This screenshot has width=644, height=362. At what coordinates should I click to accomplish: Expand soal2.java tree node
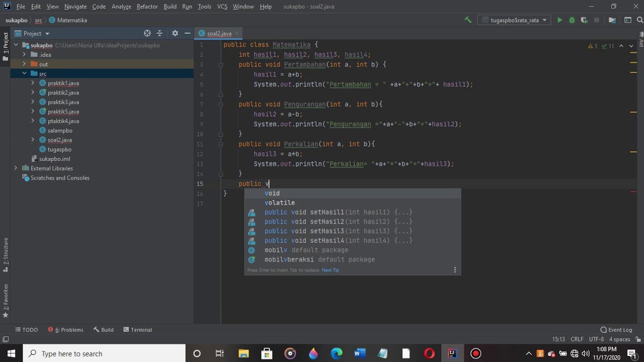click(x=33, y=140)
